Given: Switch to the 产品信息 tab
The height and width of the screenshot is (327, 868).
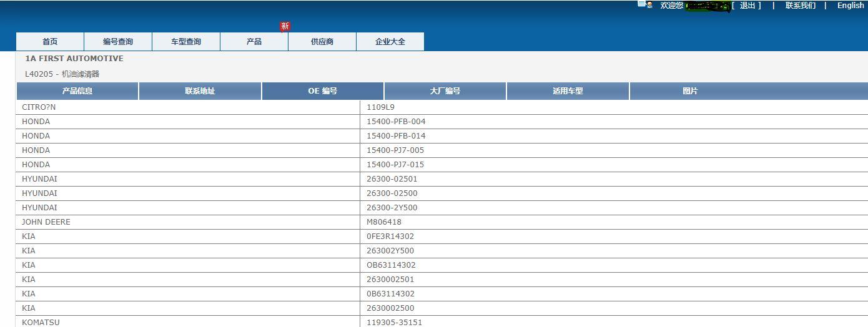Looking at the screenshot, I should (x=77, y=91).
